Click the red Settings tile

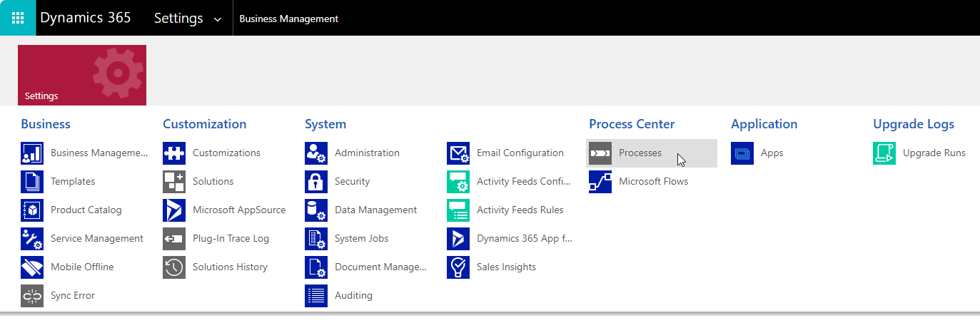[x=82, y=75]
